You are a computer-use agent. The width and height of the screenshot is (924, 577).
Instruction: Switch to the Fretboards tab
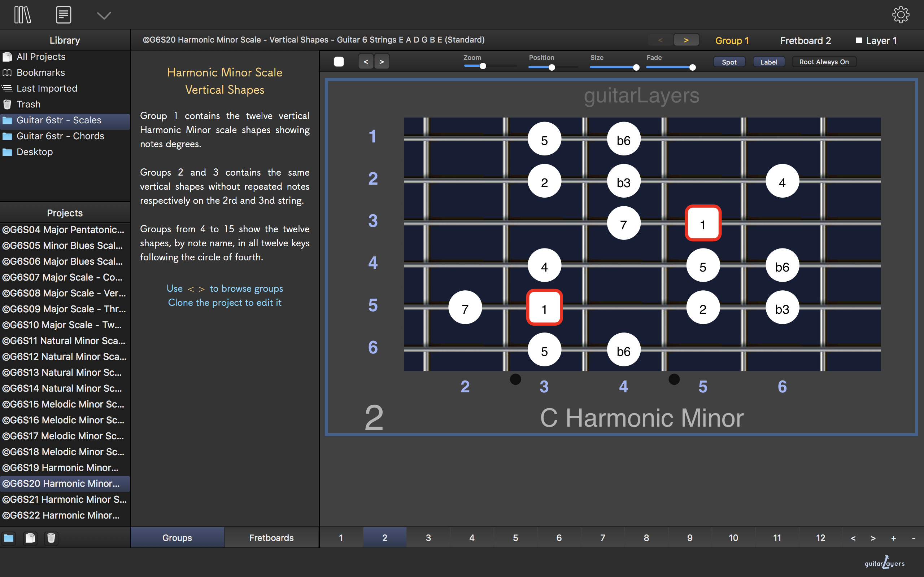(x=271, y=538)
